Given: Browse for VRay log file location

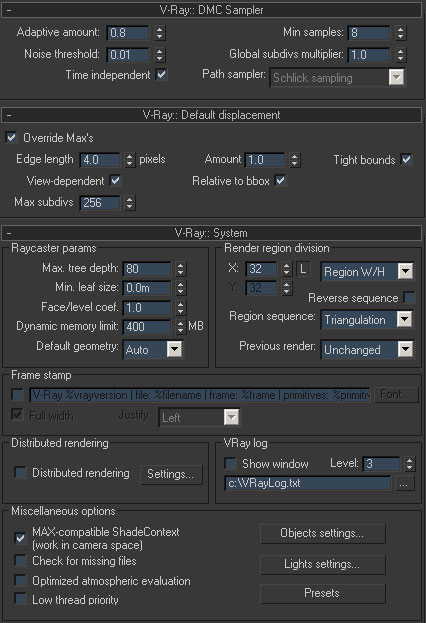Looking at the screenshot, I should coord(404,484).
